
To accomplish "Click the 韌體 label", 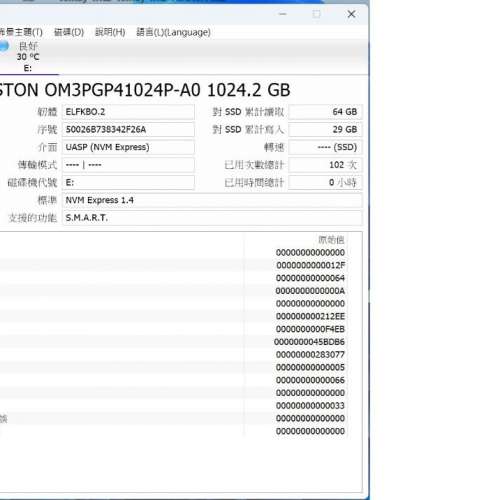I will point(47,112).
